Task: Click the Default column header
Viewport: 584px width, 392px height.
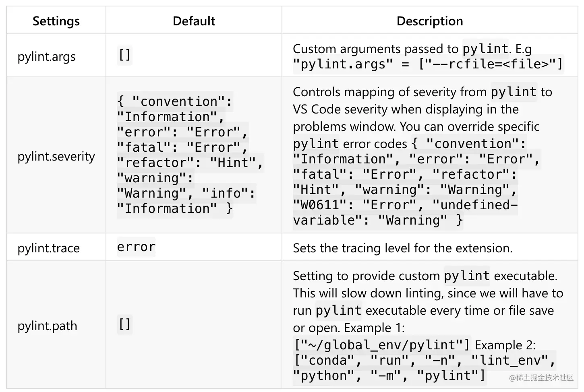Action: pyautogui.click(x=194, y=21)
